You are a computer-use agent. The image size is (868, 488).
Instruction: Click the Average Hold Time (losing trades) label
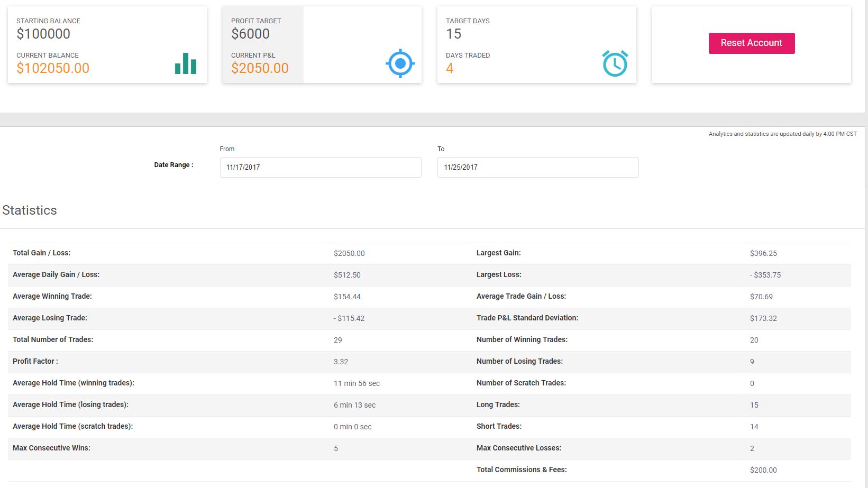pos(70,404)
